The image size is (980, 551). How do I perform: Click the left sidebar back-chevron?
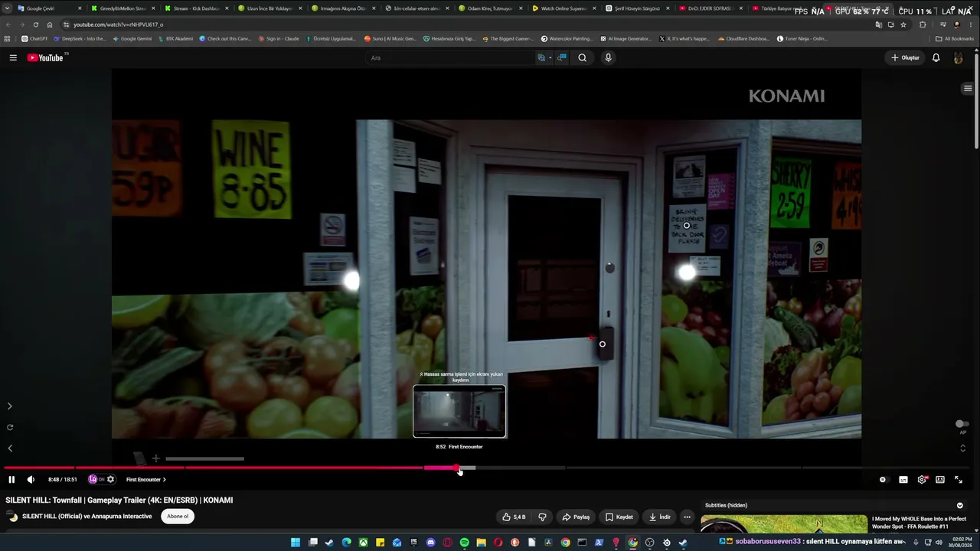click(10, 448)
